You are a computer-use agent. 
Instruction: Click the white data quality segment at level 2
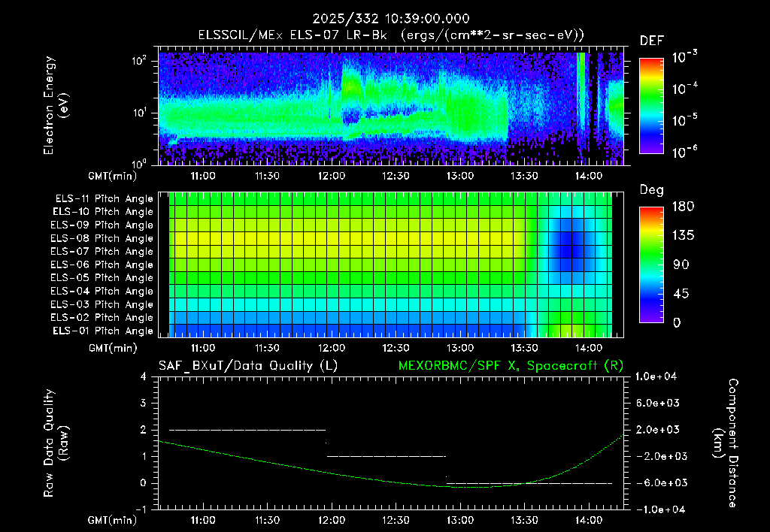pyautogui.click(x=247, y=430)
